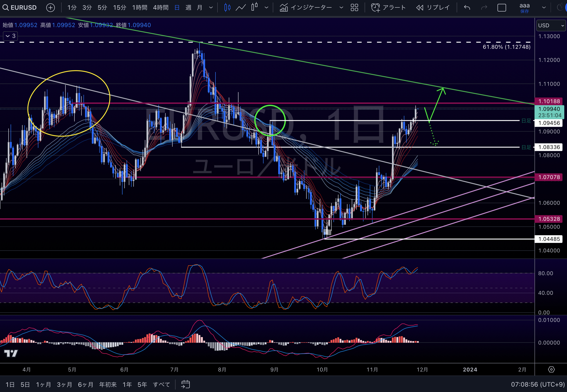Select line chart style icon
This screenshot has height=392, width=567.
coord(241,8)
